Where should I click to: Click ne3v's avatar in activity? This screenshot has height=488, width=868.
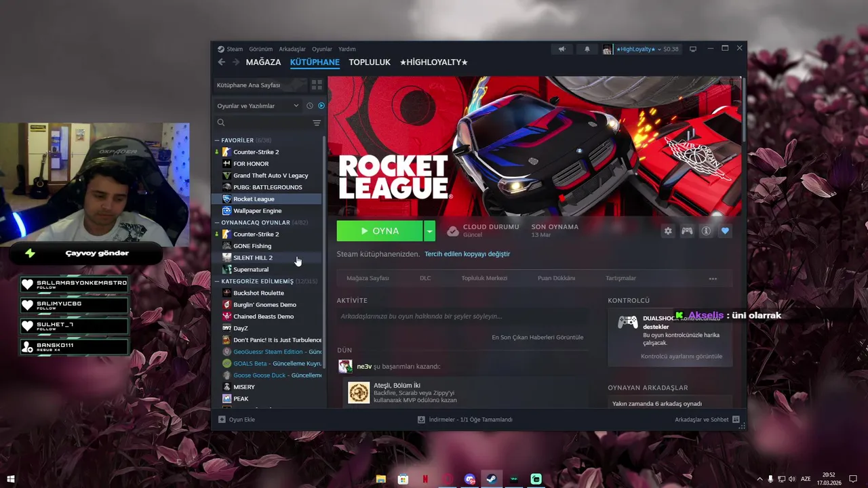click(346, 367)
